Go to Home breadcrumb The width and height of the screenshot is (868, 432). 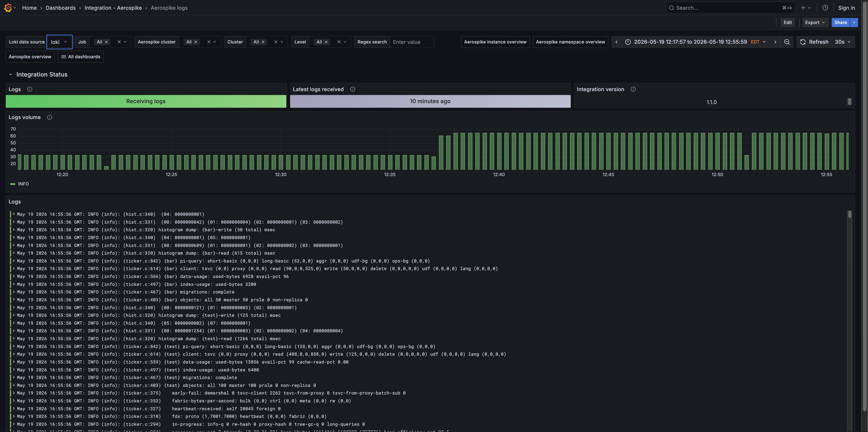pos(29,8)
